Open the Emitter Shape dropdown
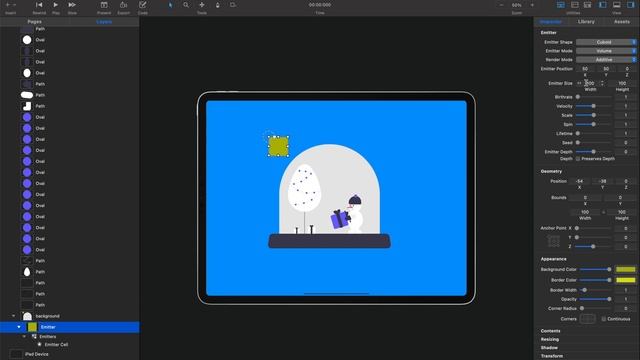Viewport: 640px width, 360px height. [x=606, y=42]
